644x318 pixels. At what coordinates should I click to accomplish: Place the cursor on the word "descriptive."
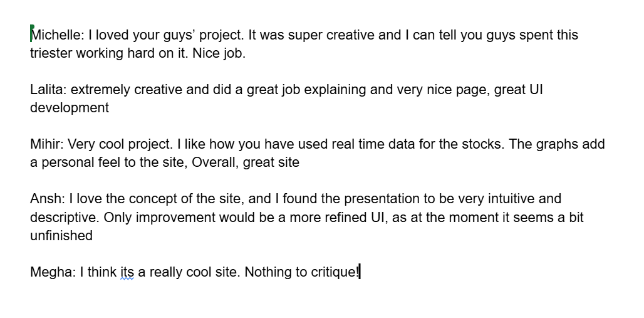pos(65,218)
